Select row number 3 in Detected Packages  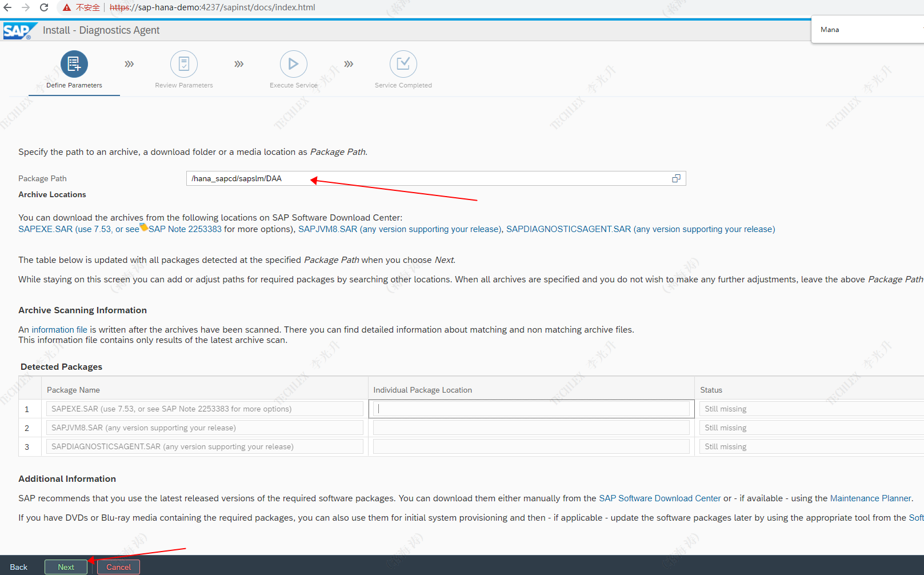[27, 447]
